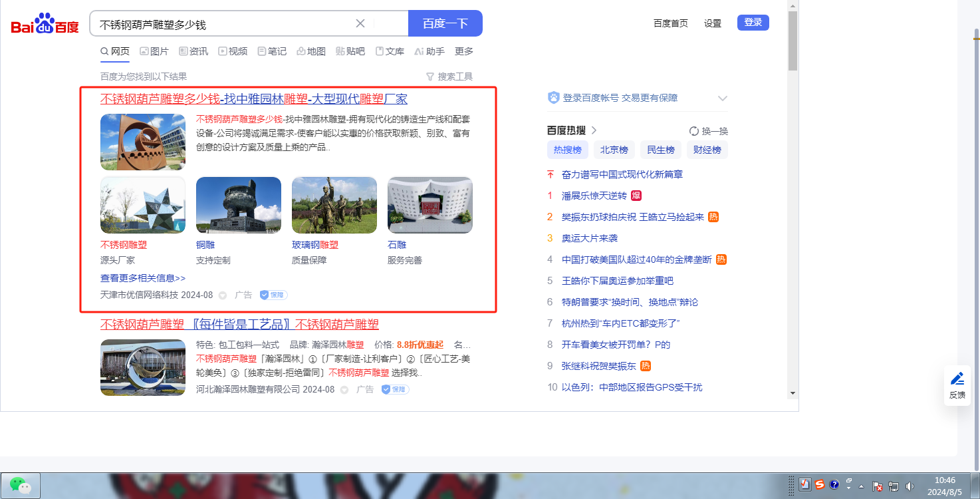Viewport: 980px width, 499px height.
Task: Click the blue help question-mark tray icon
Action: [x=834, y=484]
